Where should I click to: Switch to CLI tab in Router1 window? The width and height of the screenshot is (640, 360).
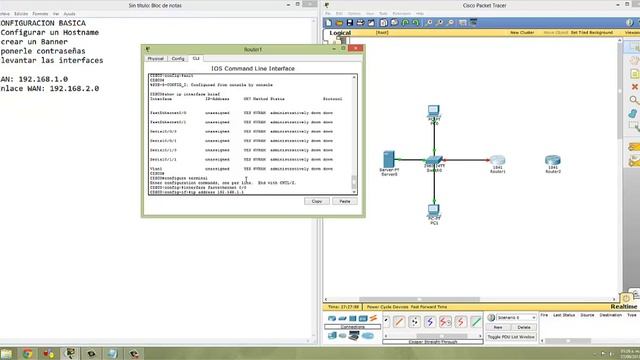point(196,59)
